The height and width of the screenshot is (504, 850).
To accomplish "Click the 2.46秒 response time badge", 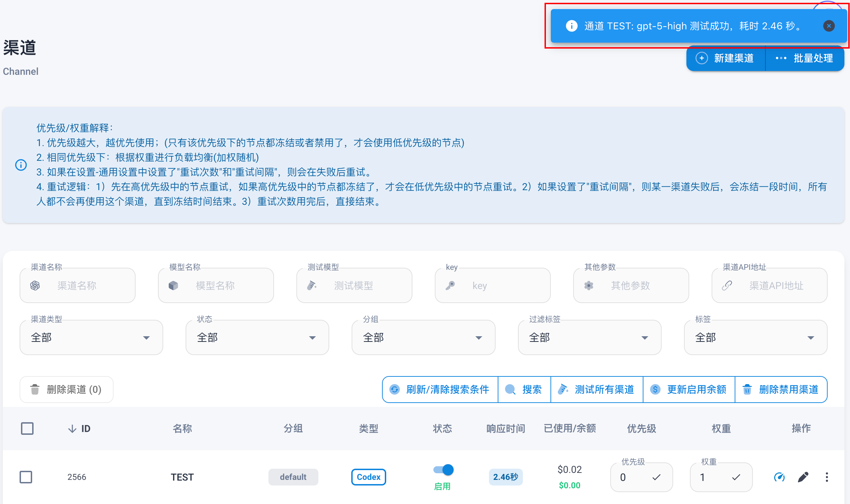I will tap(505, 477).
